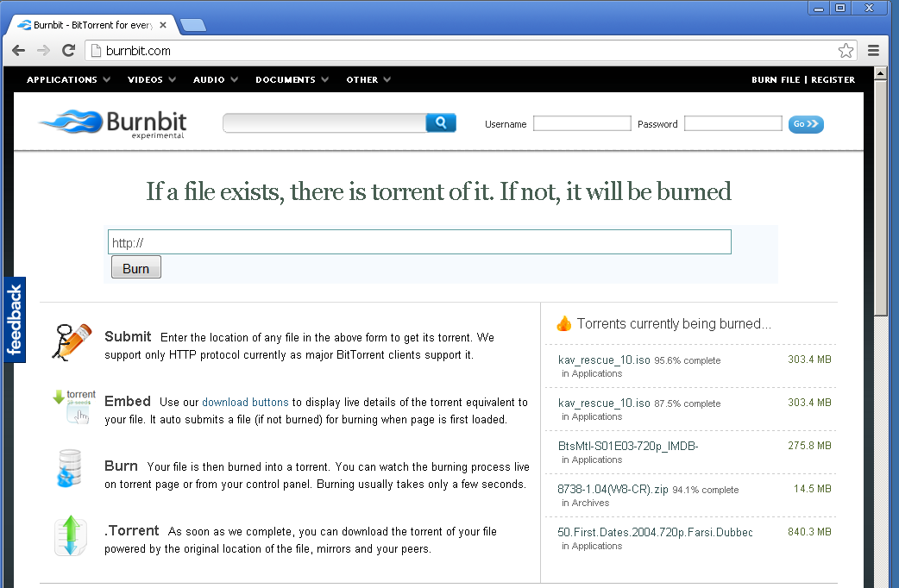Image resolution: width=899 pixels, height=588 pixels.
Task: Close the Burnbit browser tab
Action: tap(163, 25)
